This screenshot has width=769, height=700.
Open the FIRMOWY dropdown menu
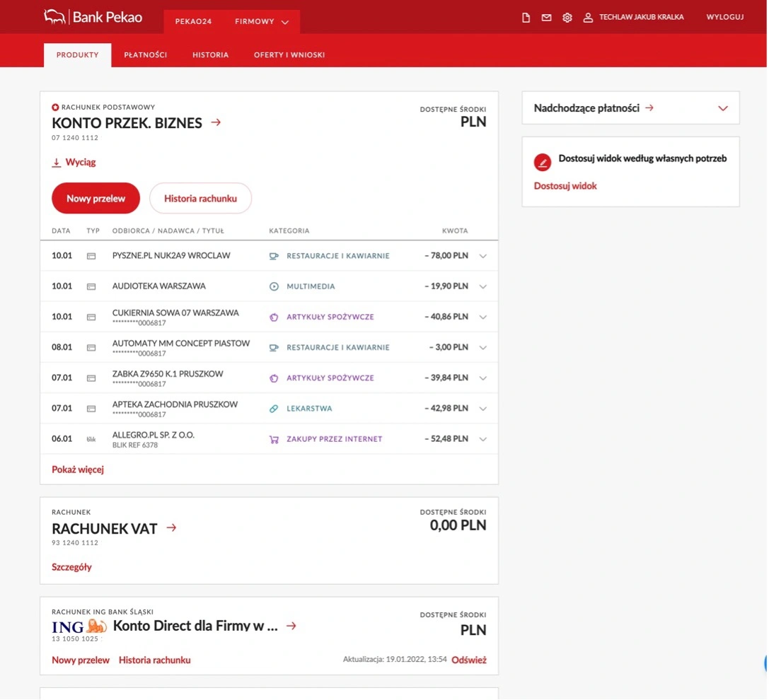[262, 22]
